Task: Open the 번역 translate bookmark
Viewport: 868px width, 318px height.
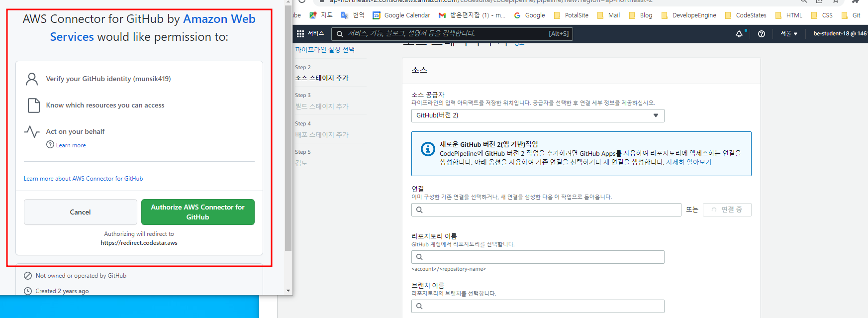Action: (352, 15)
